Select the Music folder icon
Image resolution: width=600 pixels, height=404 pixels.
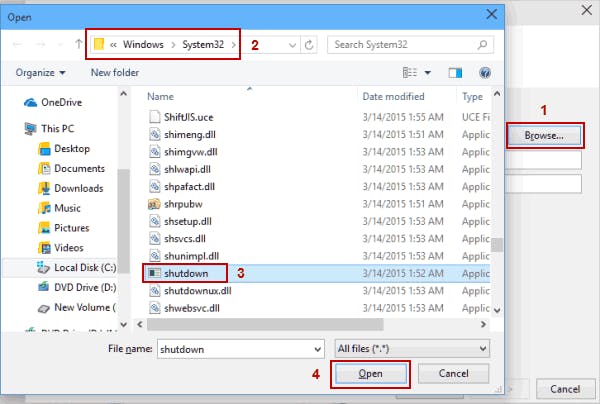(x=42, y=207)
